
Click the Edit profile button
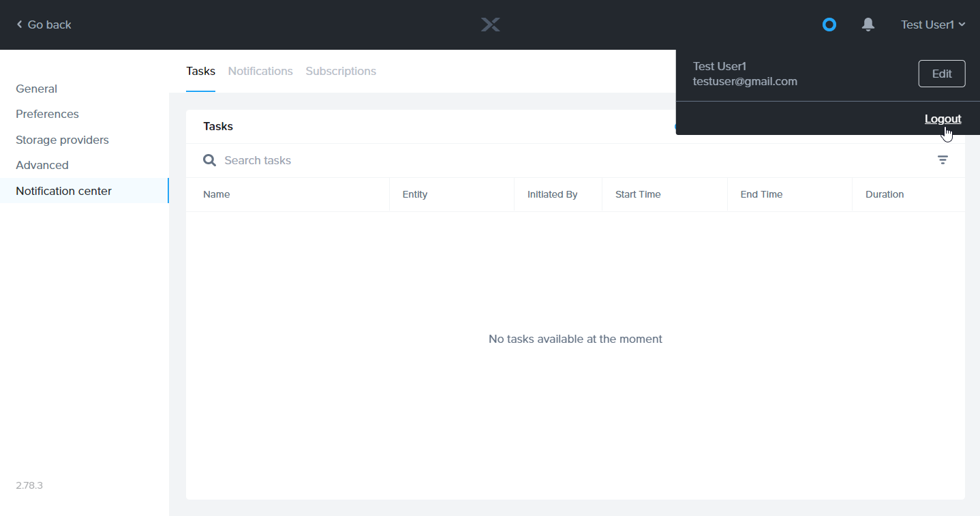pos(941,74)
